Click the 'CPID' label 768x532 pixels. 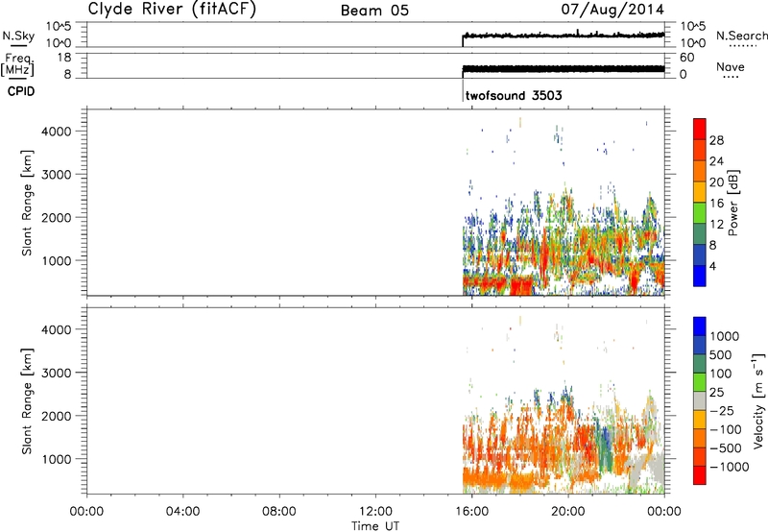coord(21,91)
